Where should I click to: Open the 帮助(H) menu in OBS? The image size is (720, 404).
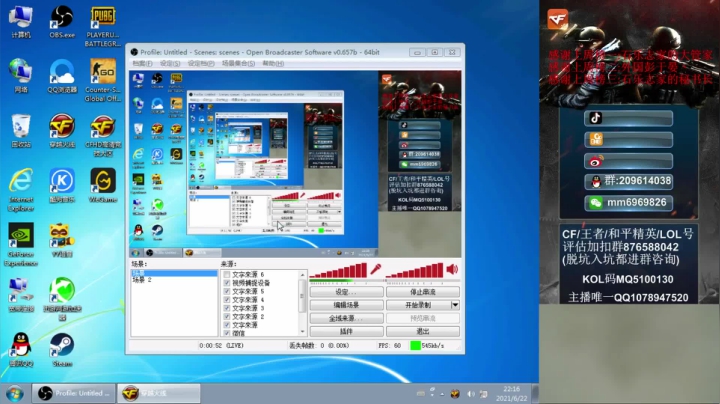[x=273, y=63]
